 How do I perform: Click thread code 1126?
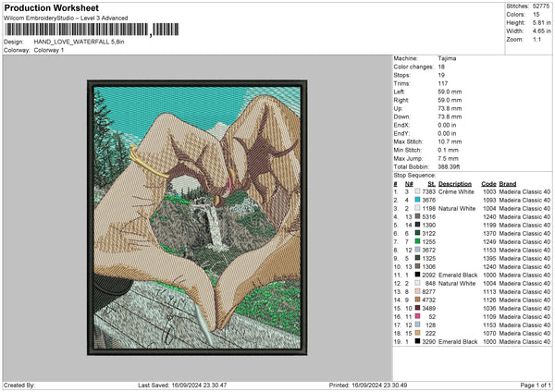click(x=489, y=300)
